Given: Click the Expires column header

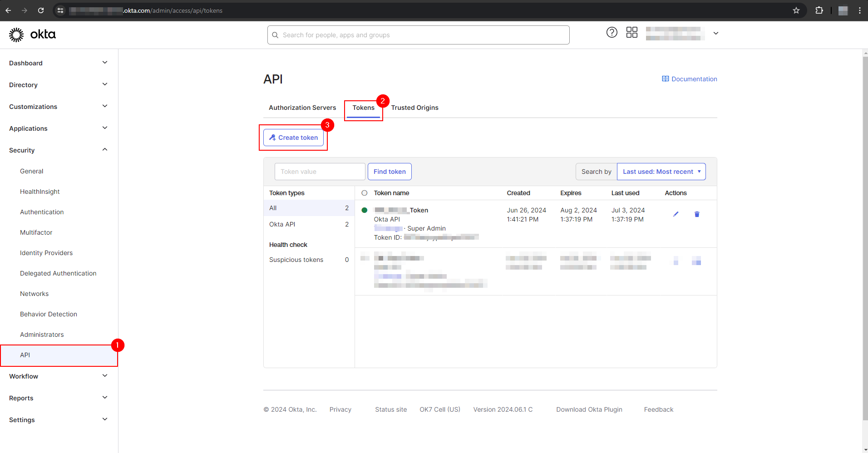Looking at the screenshot, I should click(x=571, y=193).
